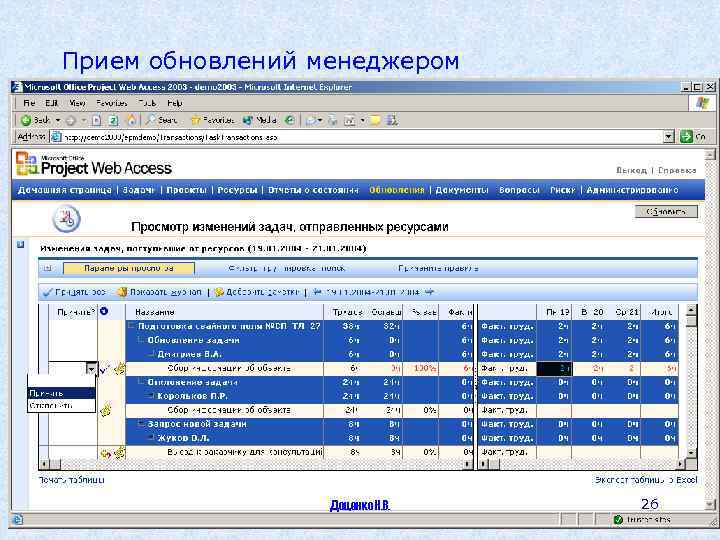Open Задачи in the navigation bar
This screenshot has height=540, width=720.
tap(138, 190)
